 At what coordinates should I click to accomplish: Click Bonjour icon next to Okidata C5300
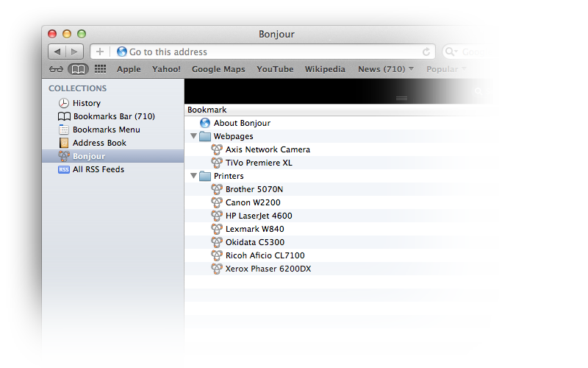[216, 242]
